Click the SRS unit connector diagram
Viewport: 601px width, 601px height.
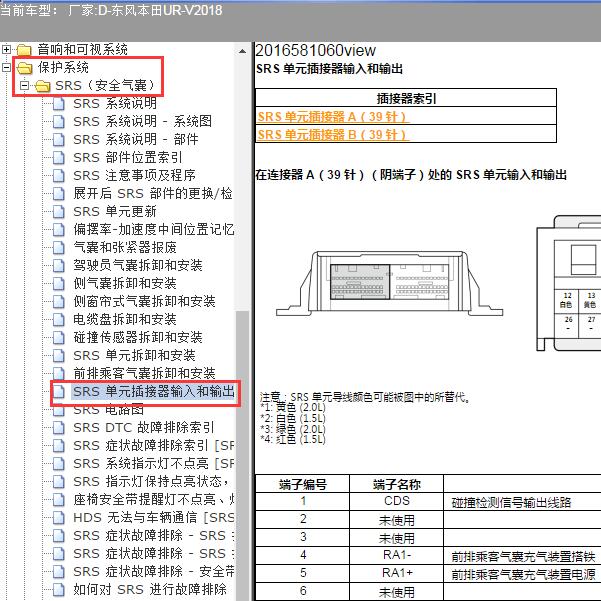pos(389,283)
